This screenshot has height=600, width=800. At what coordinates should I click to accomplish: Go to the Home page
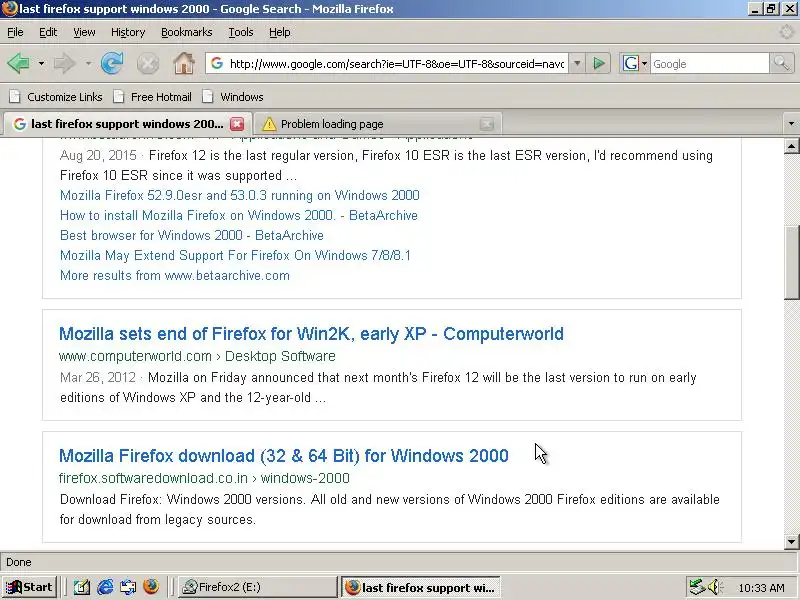click(184, 64)
